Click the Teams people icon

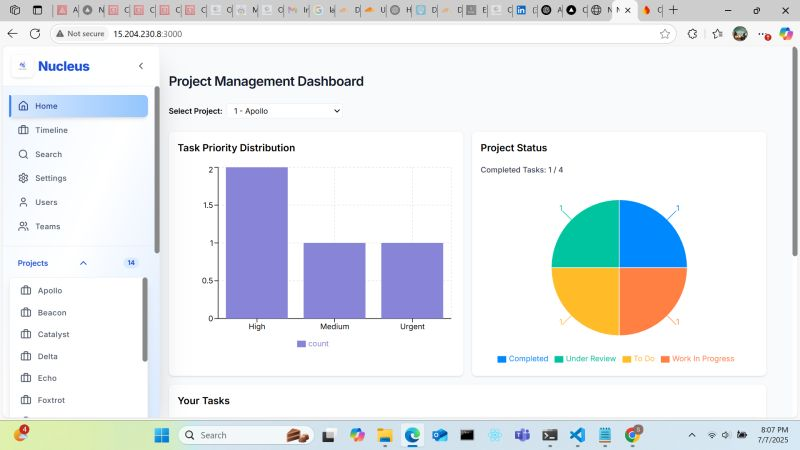click(23, 226)
